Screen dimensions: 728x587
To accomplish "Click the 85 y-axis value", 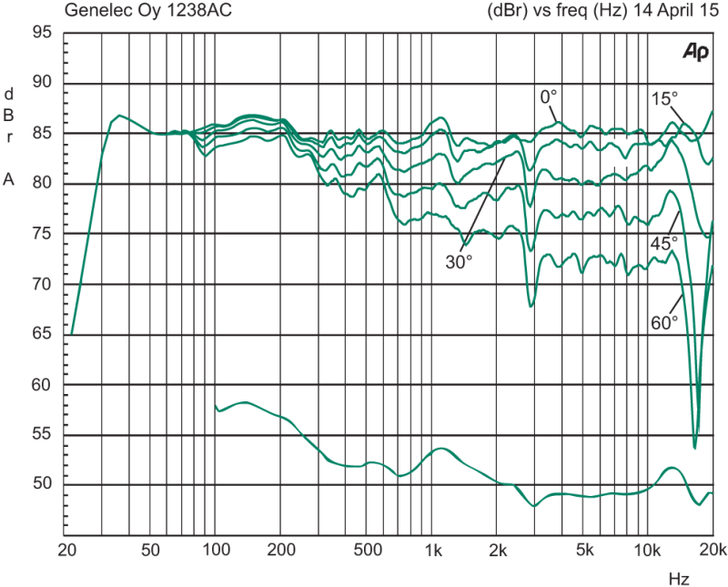I will pos(41,133).
